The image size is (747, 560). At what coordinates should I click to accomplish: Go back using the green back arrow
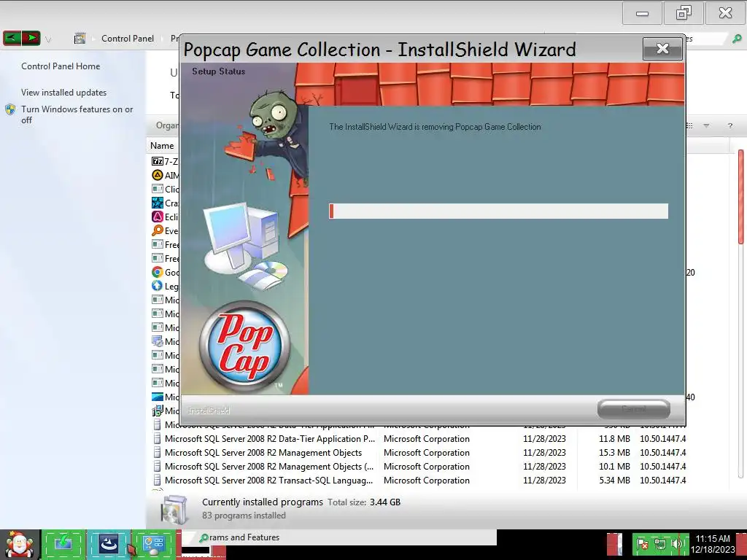click(x=12, y=38)
